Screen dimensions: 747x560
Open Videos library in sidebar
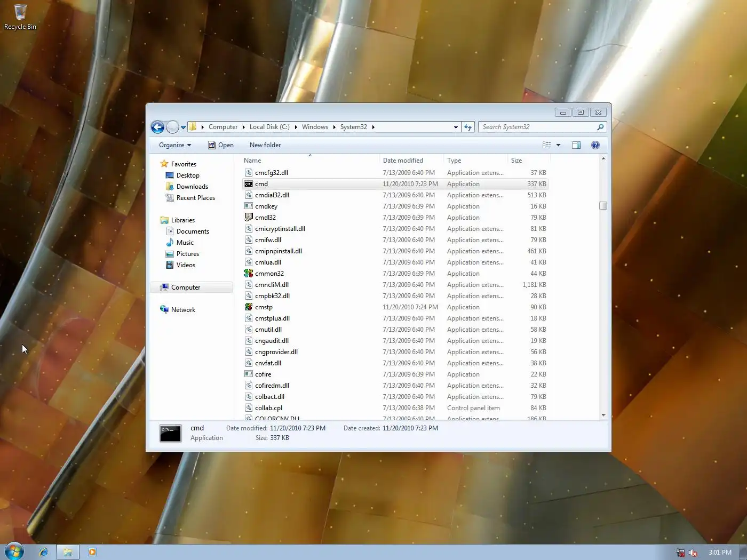tap(186, 265)
